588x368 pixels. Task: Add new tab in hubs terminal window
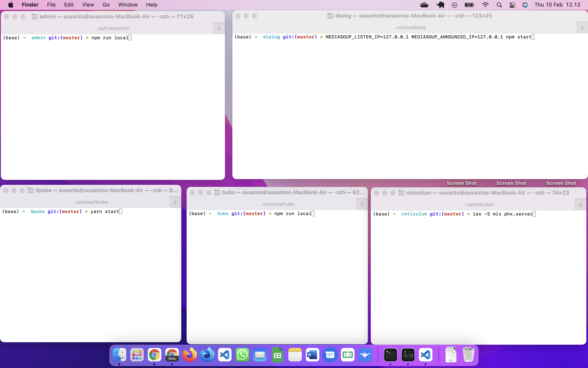click(362, 204)
